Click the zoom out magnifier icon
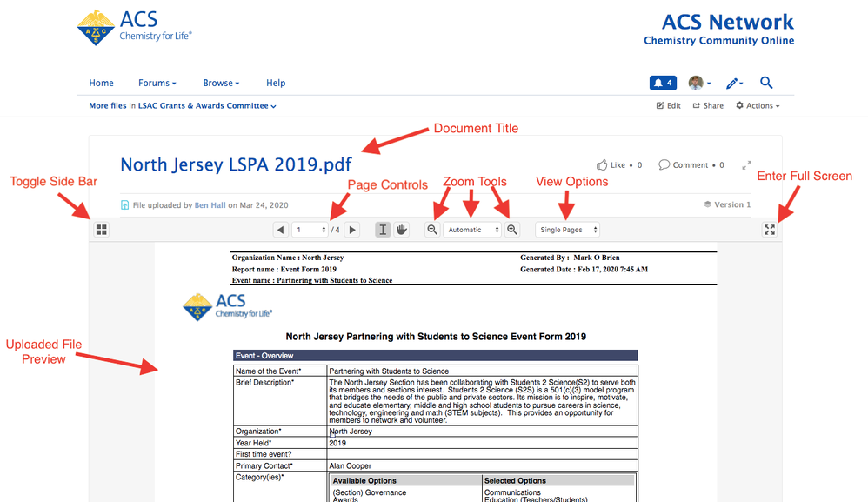 [432, 230]
